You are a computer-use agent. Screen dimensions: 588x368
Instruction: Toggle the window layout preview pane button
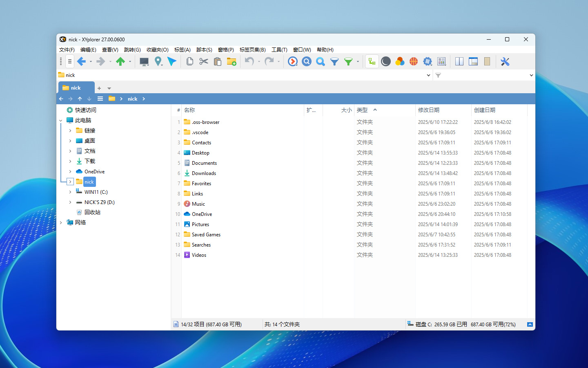click(473, 62)
